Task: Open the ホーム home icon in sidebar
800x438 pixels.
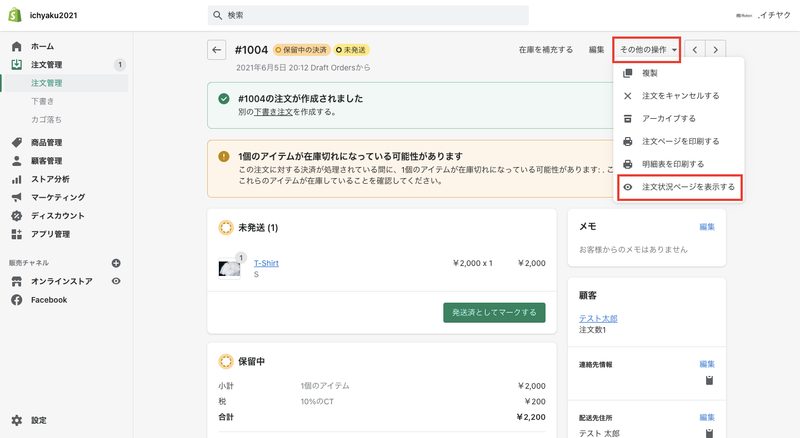Action: tap(17, 46)
